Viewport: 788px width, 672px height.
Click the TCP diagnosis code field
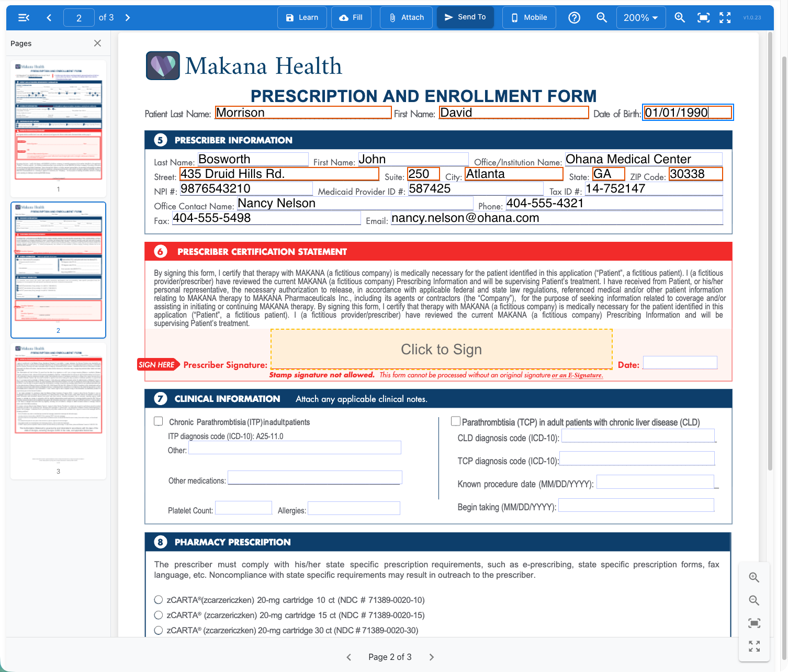(637, 458)
